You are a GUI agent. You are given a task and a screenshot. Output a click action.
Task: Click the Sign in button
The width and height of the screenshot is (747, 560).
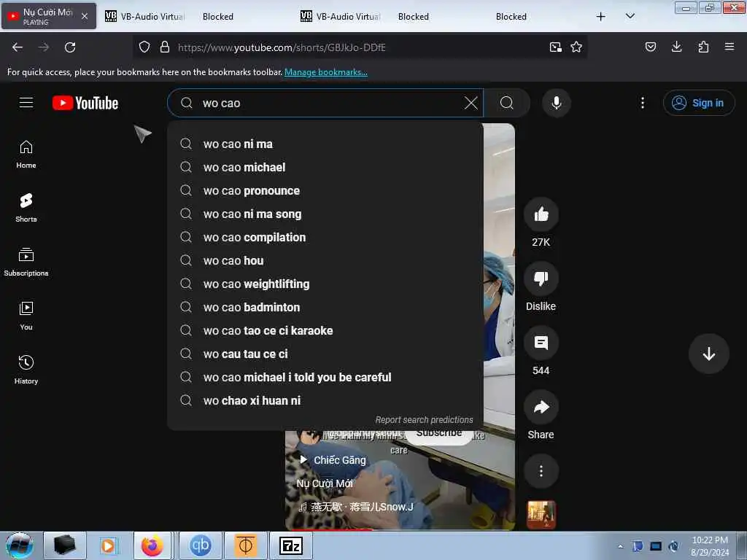point(698,103)
